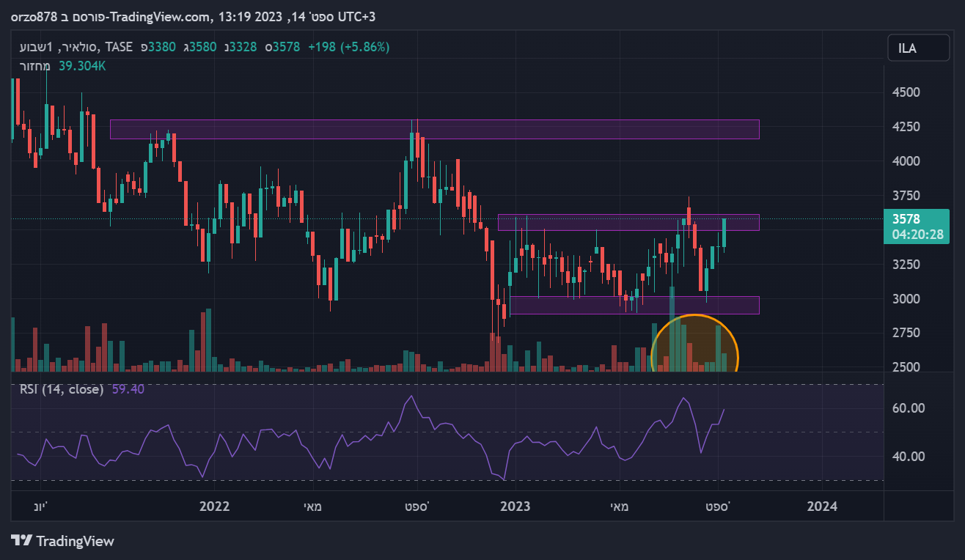Open the ILA currency selector
This screenshot has height=560, width=965.
coord(917,49)
